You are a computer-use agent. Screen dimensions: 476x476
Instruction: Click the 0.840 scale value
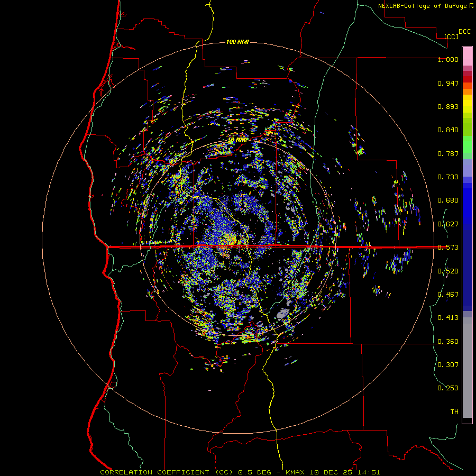tap(448, 130)
